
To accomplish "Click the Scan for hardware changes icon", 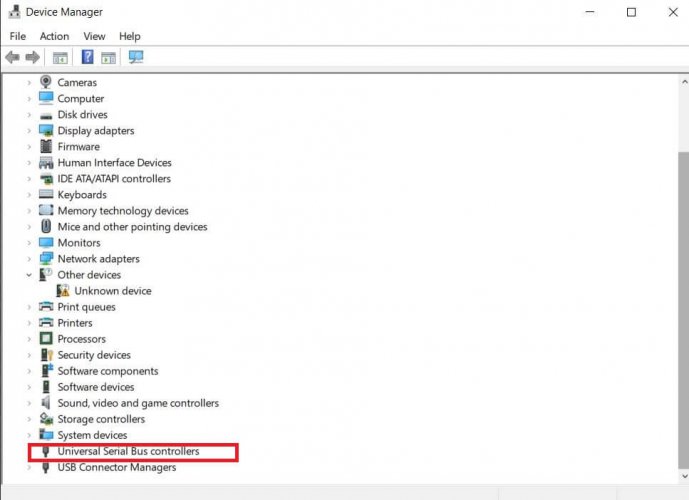I will 136,57.
